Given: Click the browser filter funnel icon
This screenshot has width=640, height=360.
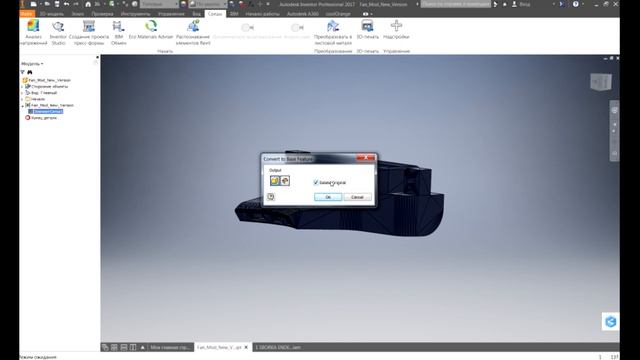Looking at the screenshot, I should tap(23, 72).
